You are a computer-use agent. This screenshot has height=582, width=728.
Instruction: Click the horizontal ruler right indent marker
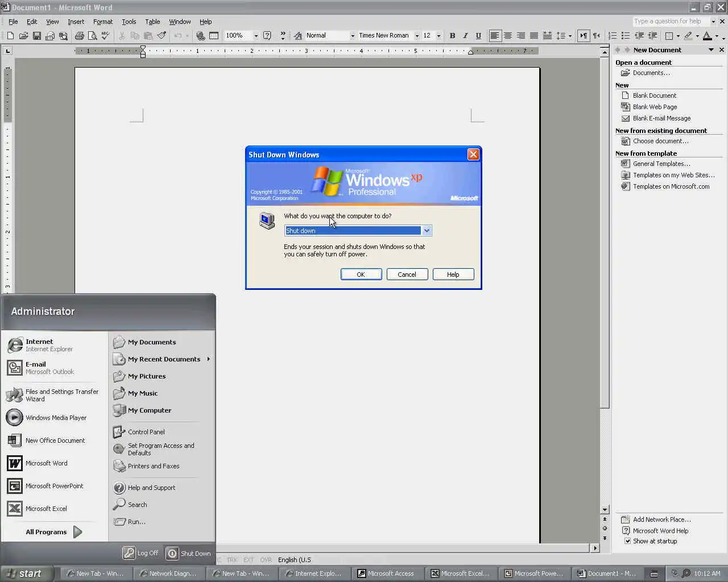pos(470,52)
